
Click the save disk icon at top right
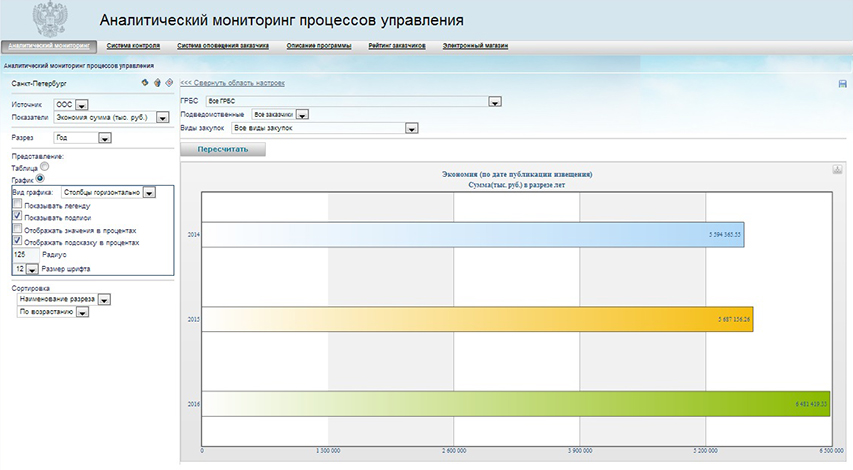(x=842, y=84)
